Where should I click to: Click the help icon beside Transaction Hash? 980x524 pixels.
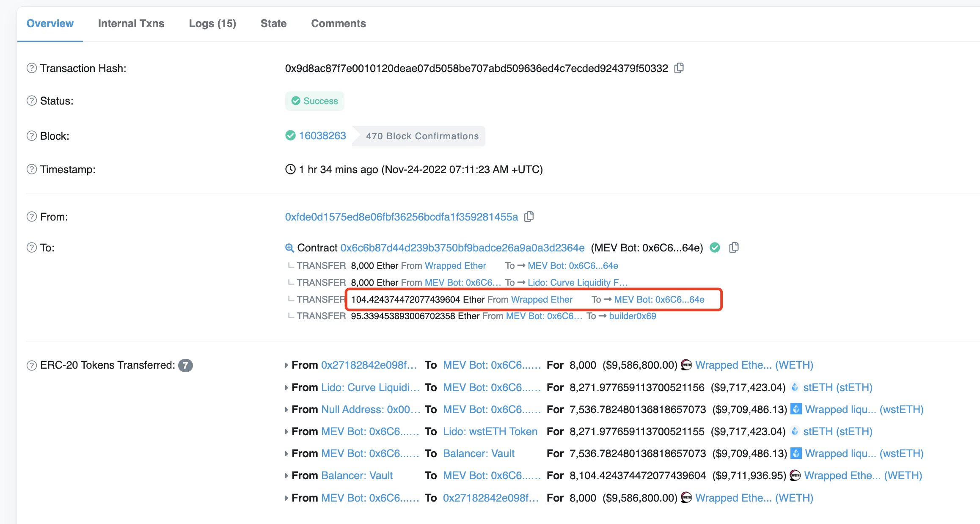click(x=31, y=68)
